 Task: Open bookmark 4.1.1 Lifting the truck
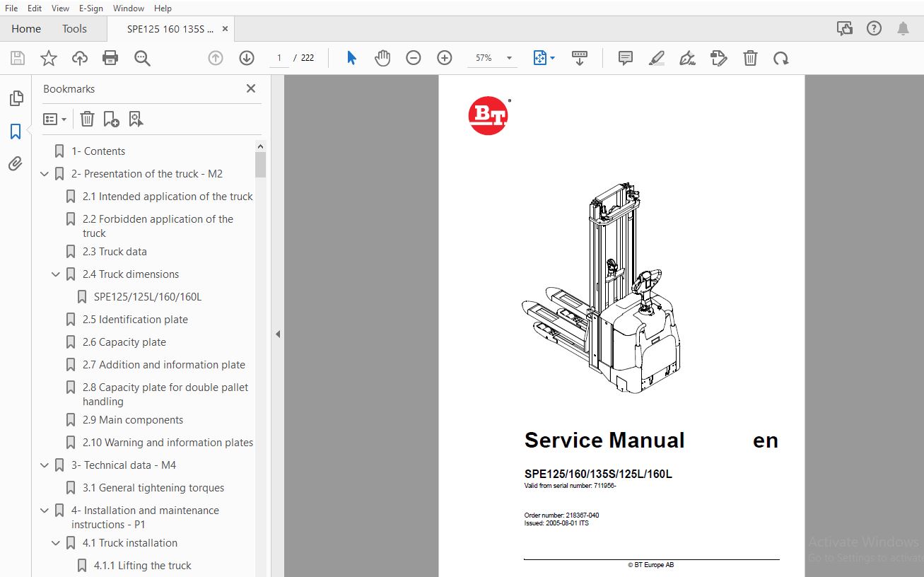coord(143,566)
